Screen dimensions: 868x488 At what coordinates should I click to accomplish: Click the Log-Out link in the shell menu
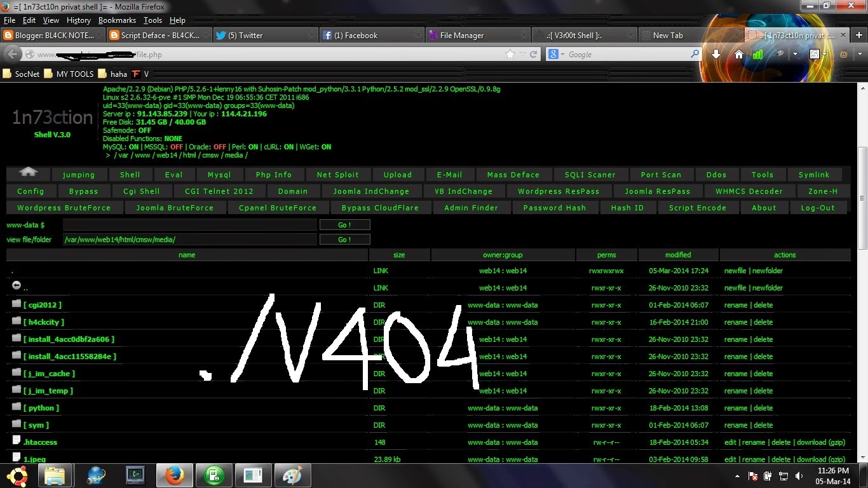(x=818, y=207)
